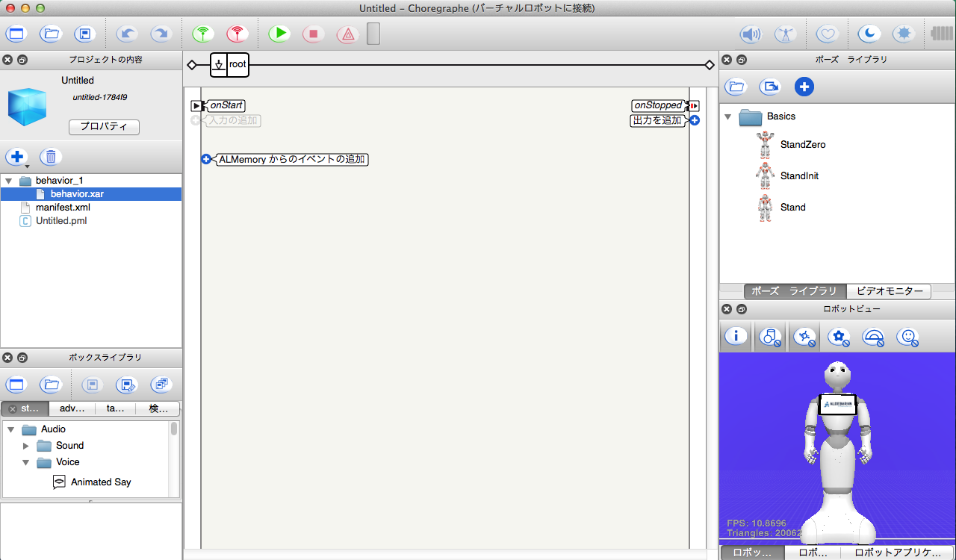Toggle the robot view star/points display icon
The image size is (956, 560).
point(804,337)
